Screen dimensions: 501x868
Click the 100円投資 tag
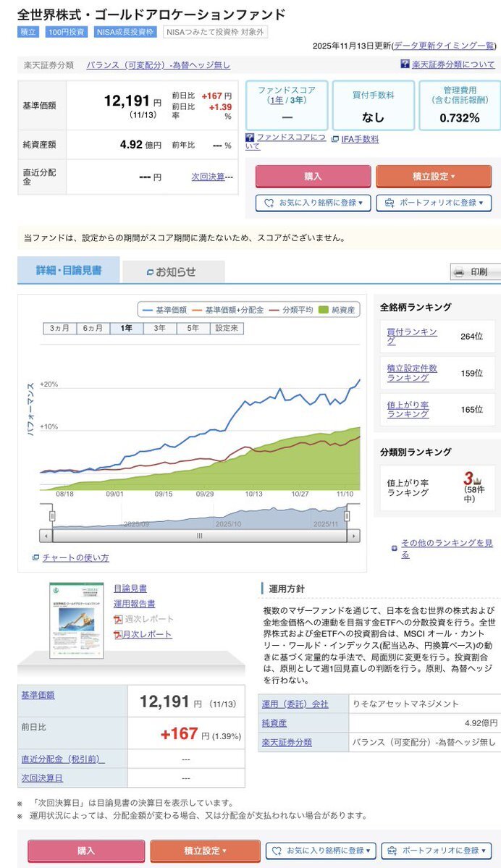67,32
